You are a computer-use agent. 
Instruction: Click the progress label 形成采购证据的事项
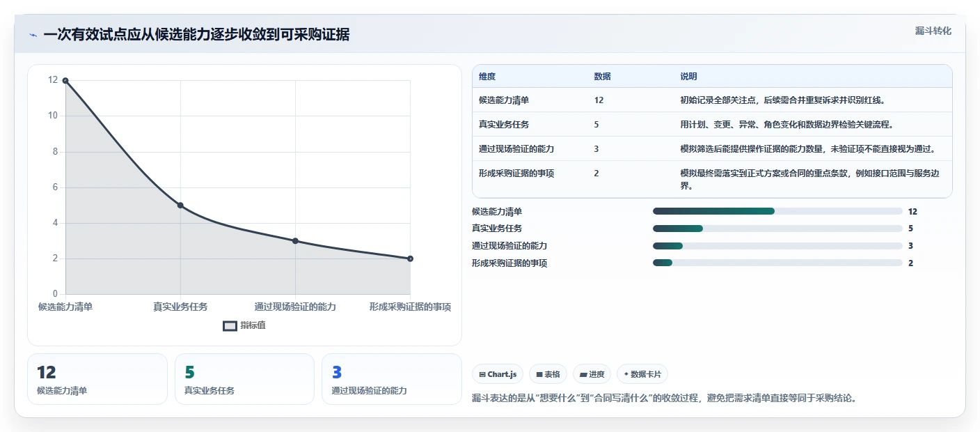(x=509, y=263)
